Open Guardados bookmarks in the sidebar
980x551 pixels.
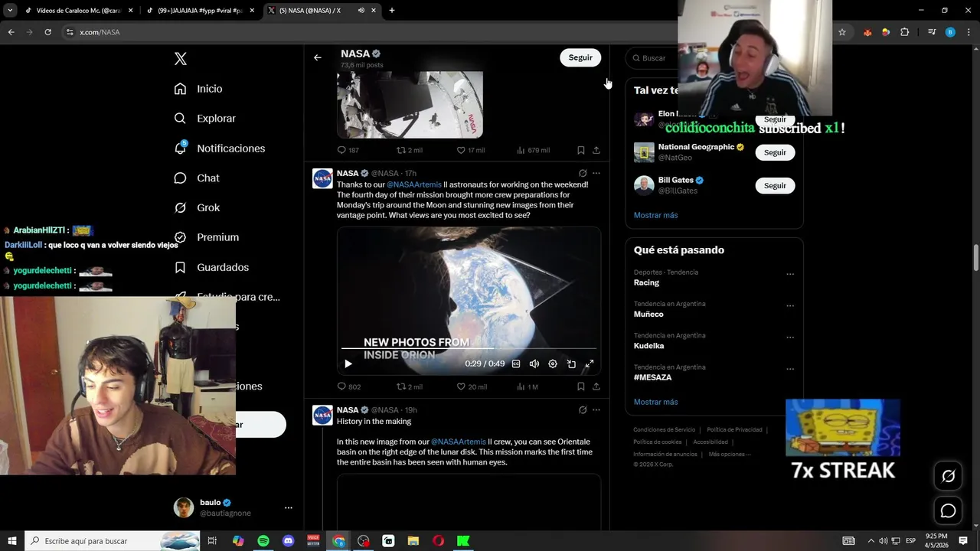point(211,267)
